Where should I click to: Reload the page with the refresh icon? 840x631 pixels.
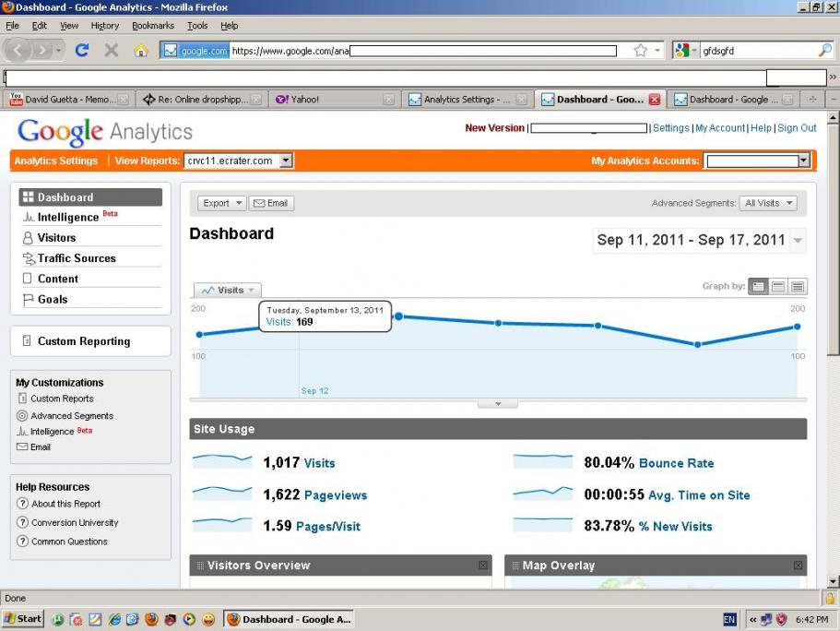click(x=81, y=51)
